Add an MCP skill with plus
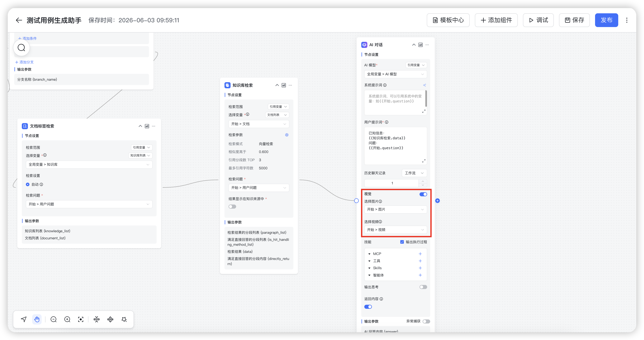644x340 pixels. coord(420,254)
